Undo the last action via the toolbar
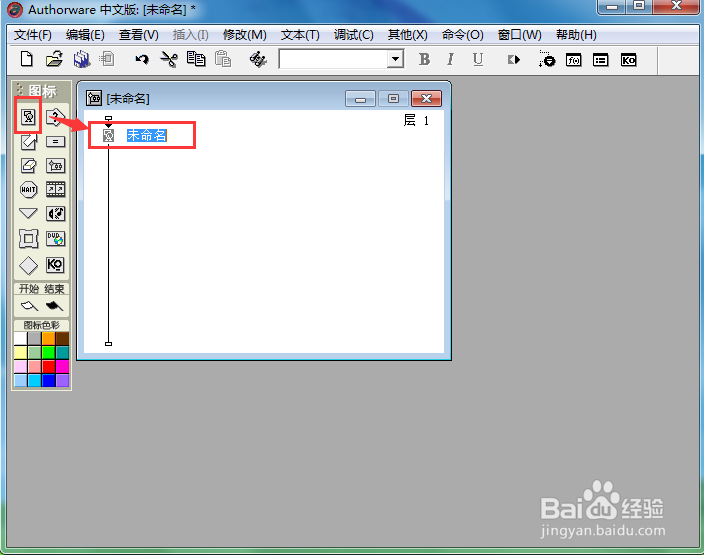This screenshot has width=704, height=555. (x=142, y=59)
